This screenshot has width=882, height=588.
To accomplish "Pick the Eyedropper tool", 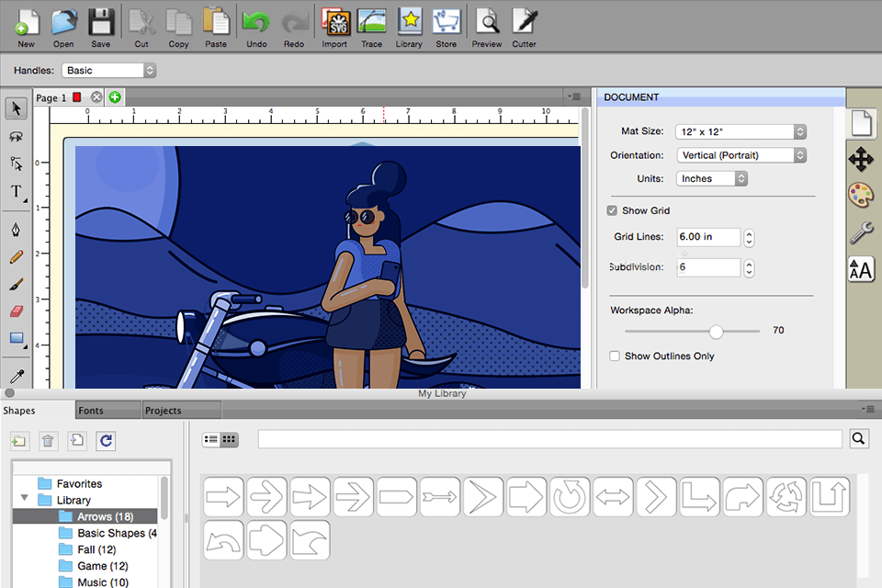I will click(x=16, y=376).
